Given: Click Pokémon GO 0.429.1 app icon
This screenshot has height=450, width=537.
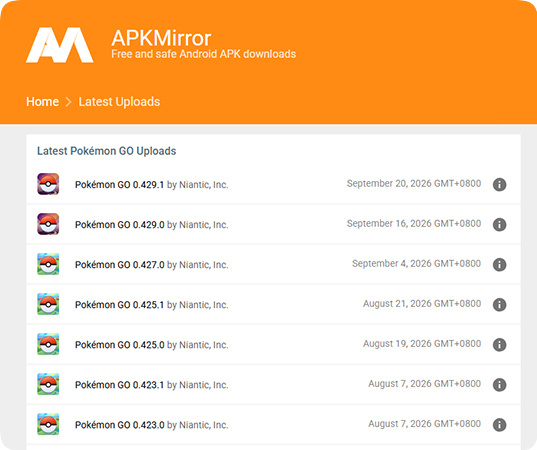Looking at the screenshot, I should pos(48,184).
